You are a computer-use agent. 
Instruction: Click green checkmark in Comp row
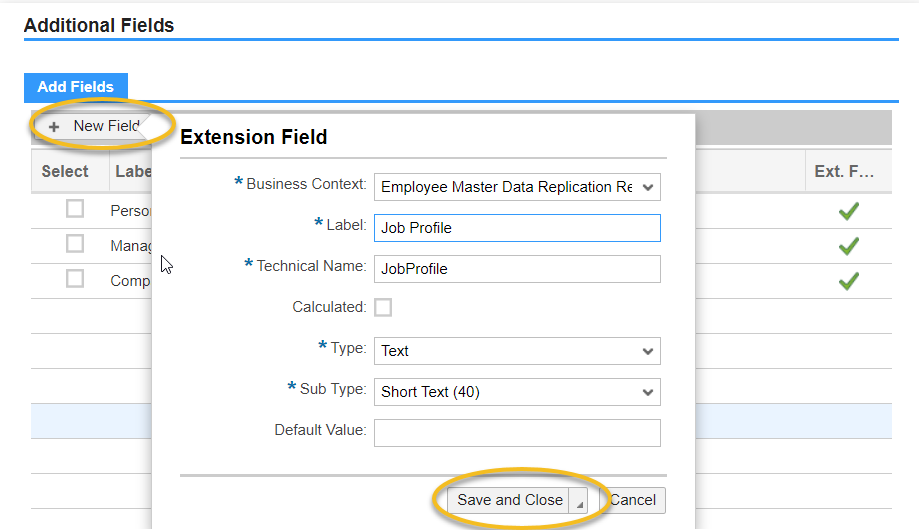[848, 281]
